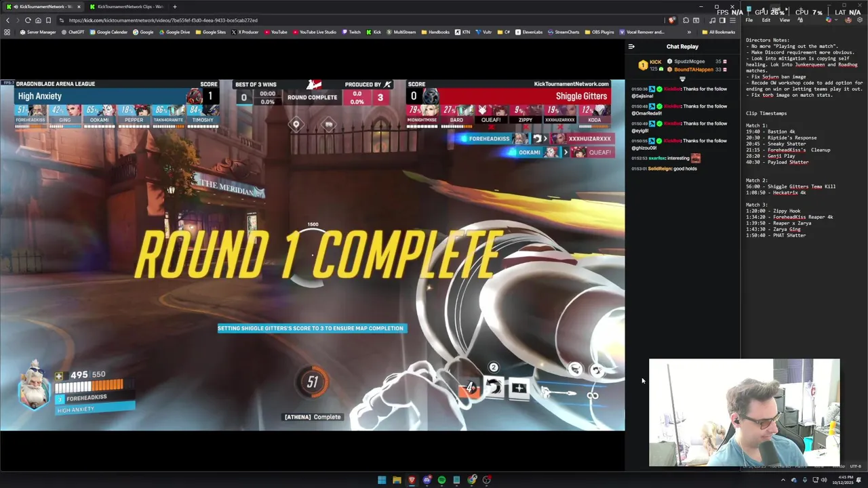
Task: Click the video player showing Round 1 Complete
Action: tap(312, 254)
